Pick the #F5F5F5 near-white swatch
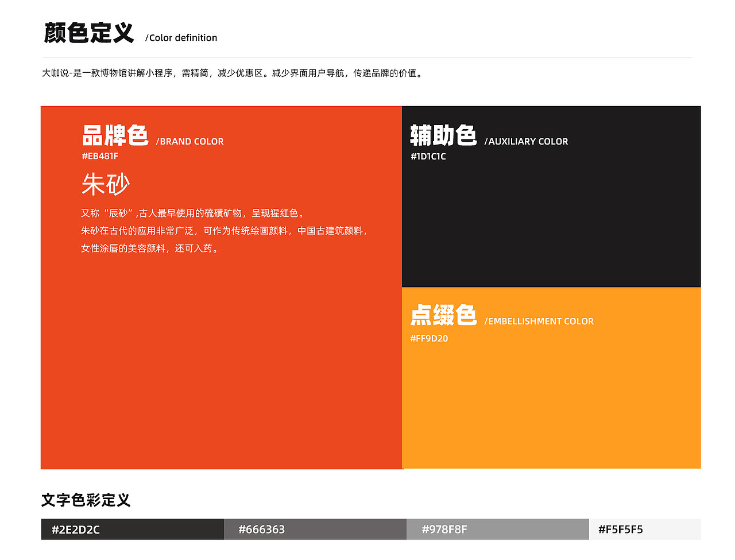This screenshot has width=735, height=560. (x=645, y=530)
